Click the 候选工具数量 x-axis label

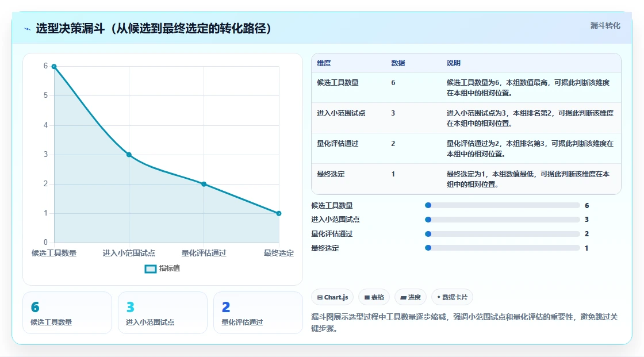pyautogui.click(x=54, y=253)
